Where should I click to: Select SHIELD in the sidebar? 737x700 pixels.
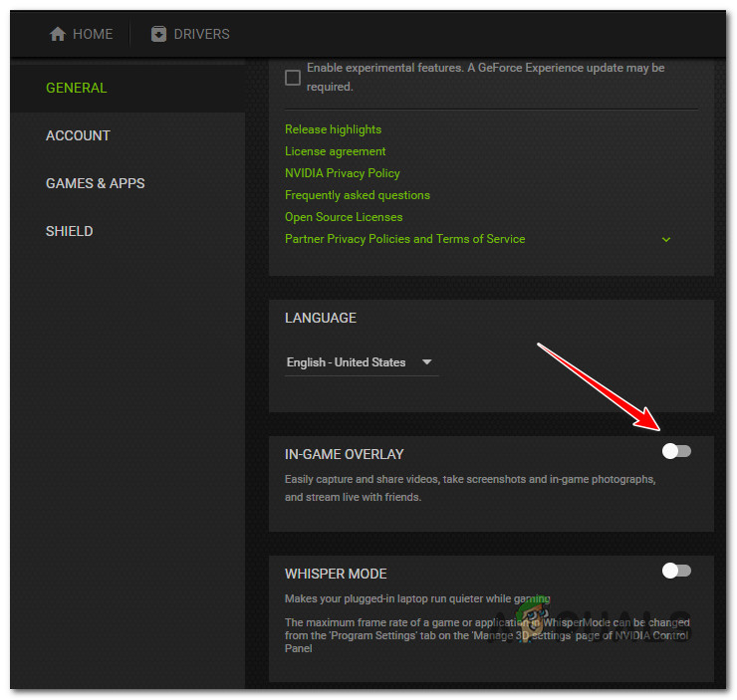click(x=69, y=231)
